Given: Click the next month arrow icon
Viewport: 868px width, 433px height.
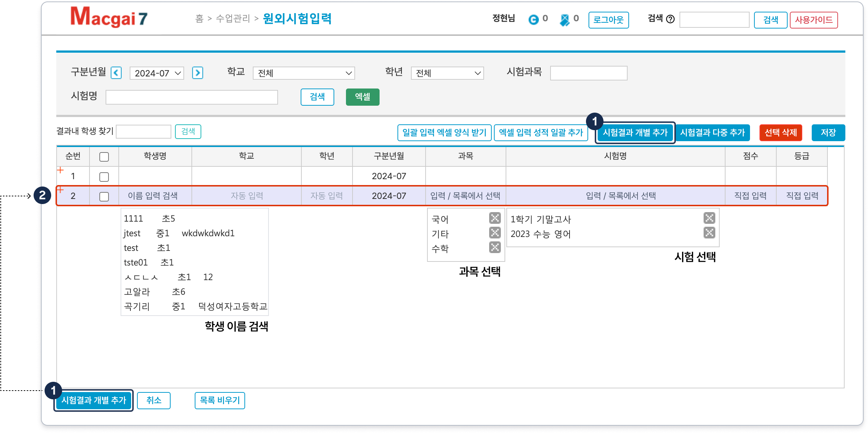Looking at the screenshot, I should [x=198, y=73].
